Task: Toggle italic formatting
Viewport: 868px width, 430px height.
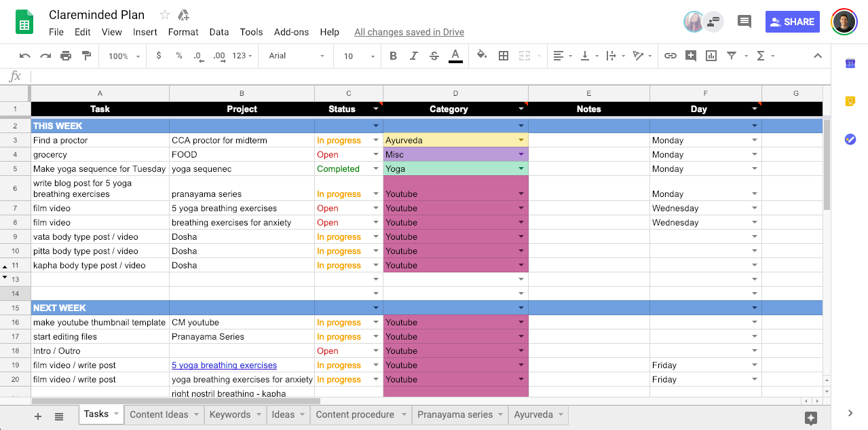Action: click(x=413, y=56)
